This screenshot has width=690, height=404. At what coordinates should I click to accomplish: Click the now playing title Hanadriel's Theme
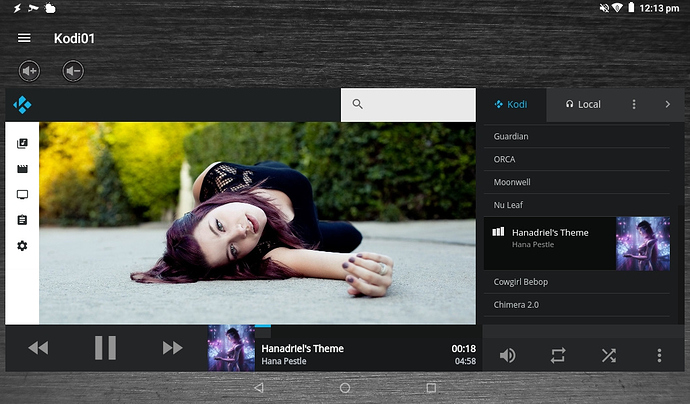tap(303, 349)
